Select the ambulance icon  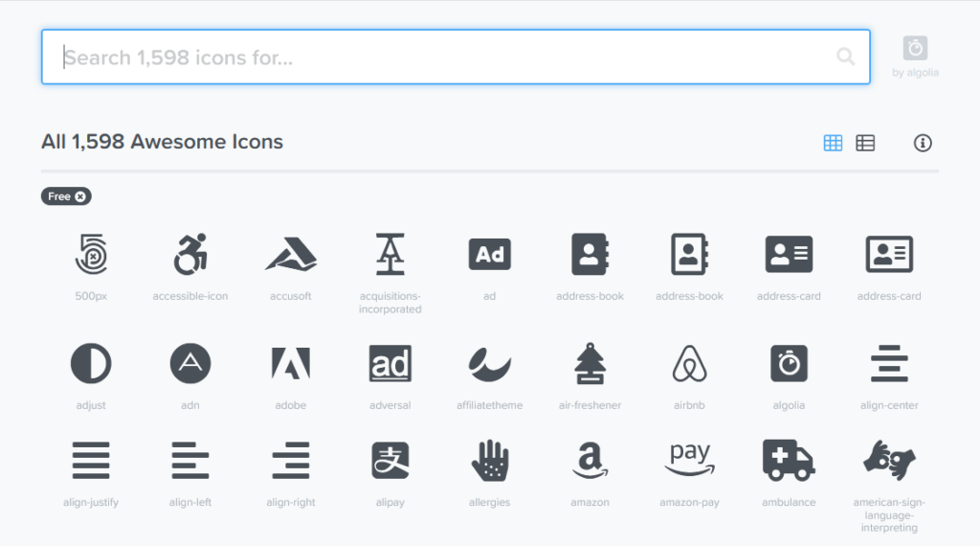click(x=789, y=461)
